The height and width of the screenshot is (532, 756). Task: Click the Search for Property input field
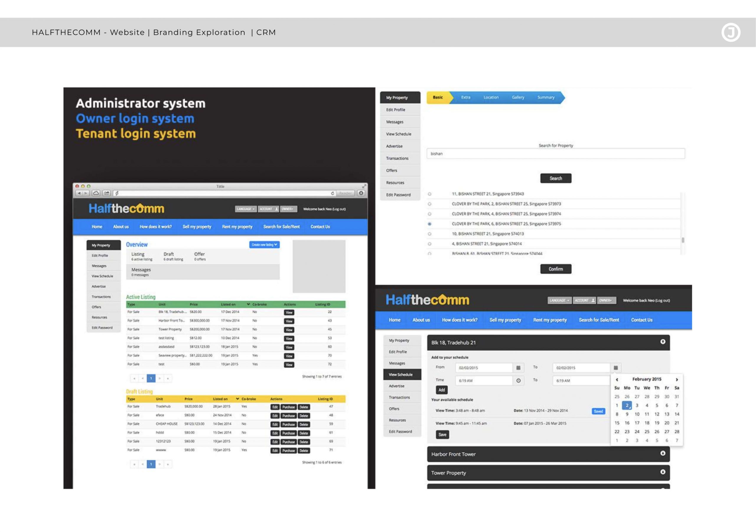(x=555, y=154)
